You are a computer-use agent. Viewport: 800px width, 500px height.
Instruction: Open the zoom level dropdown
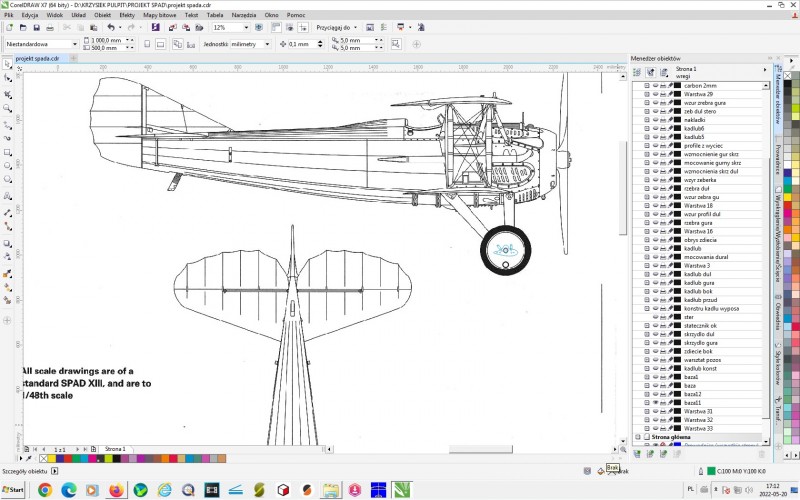(x=246, y=28)
